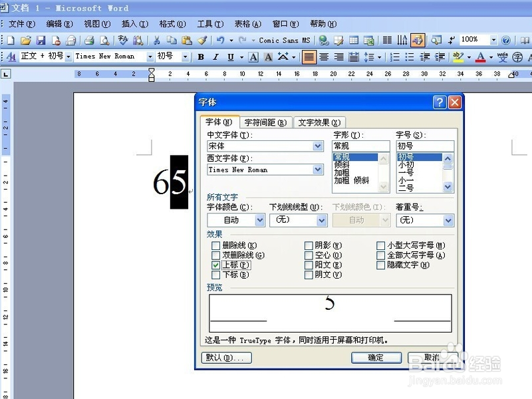Cut selection with the scissors icon

156,41
